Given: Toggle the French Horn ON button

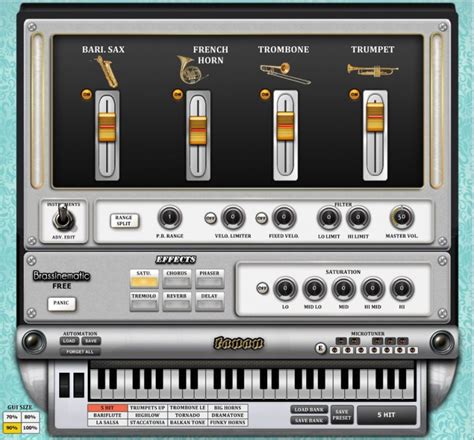Looking at the screenshot, I should click(178, 95).
